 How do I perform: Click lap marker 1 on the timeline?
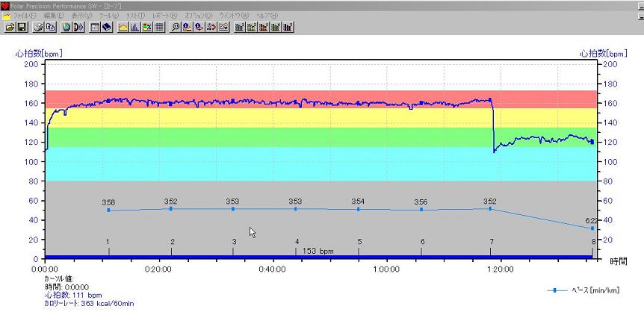click(108, 247)
